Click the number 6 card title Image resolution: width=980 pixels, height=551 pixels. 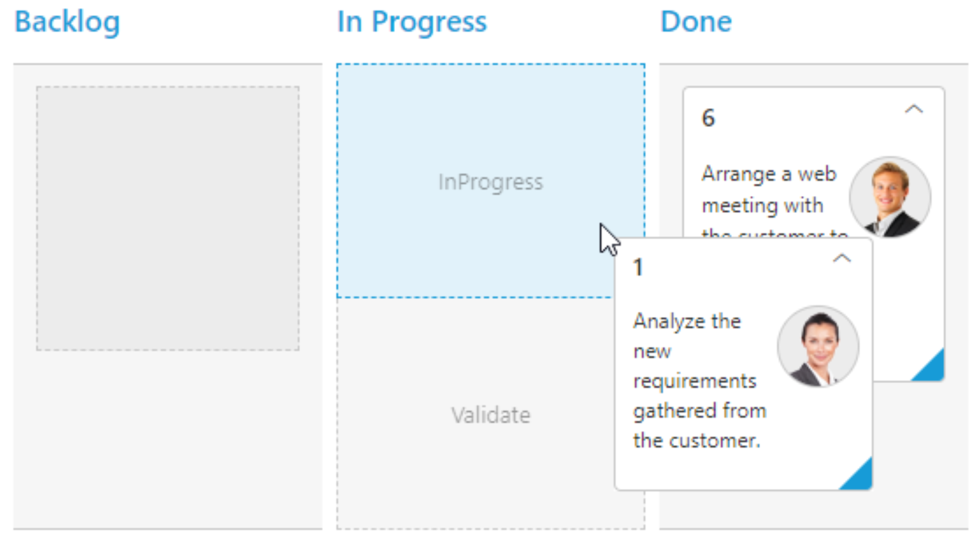point(708,118)
